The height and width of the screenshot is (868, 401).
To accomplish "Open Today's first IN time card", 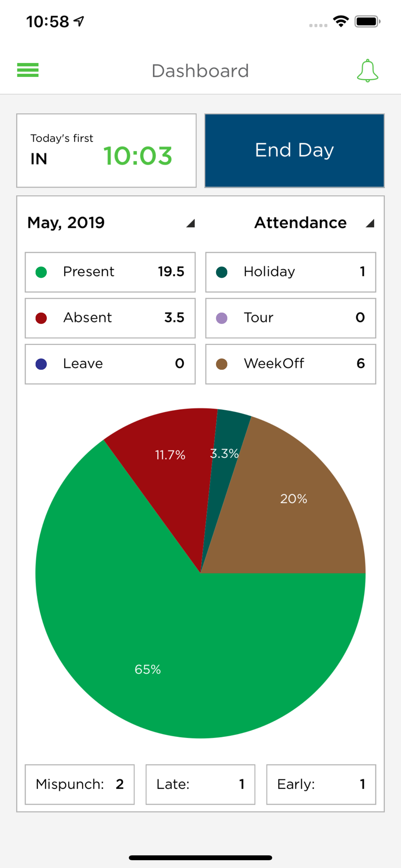I will pyautogui.click(x=106, y=151).
